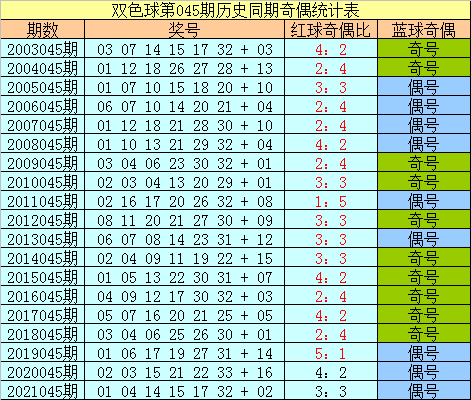Click the 奇号 cell in the 2003045期 row
Viewport: 471px width, 400px height.
tap(424, 49)
